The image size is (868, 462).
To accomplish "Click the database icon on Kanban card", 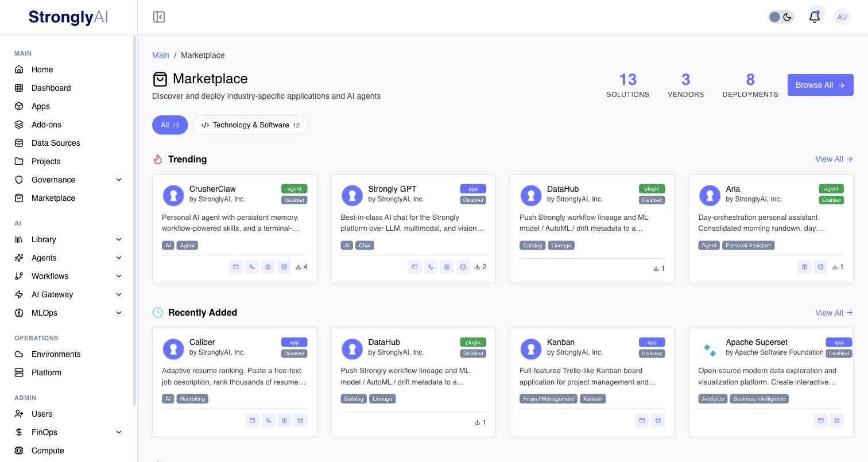I will [658, 421].
